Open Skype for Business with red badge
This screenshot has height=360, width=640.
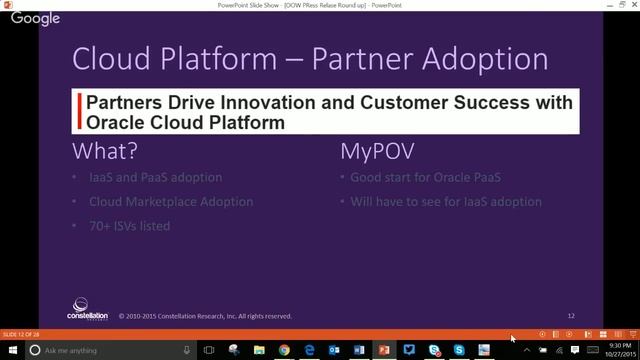pos(434,350)
